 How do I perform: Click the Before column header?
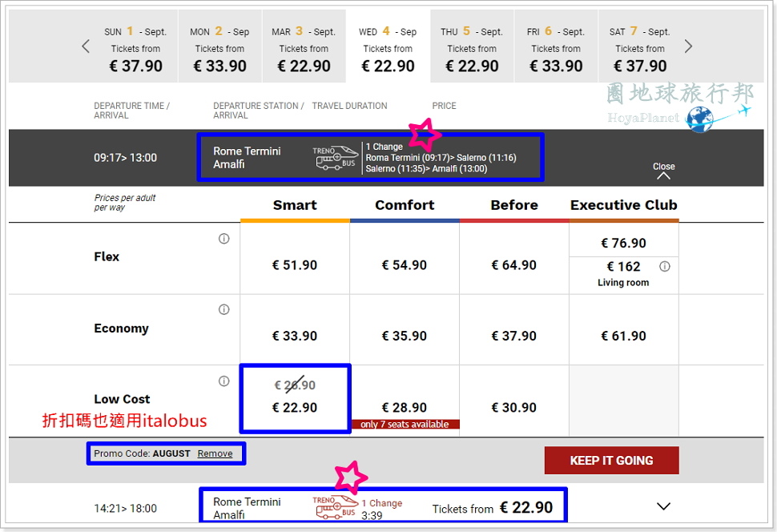coord(514,205)
